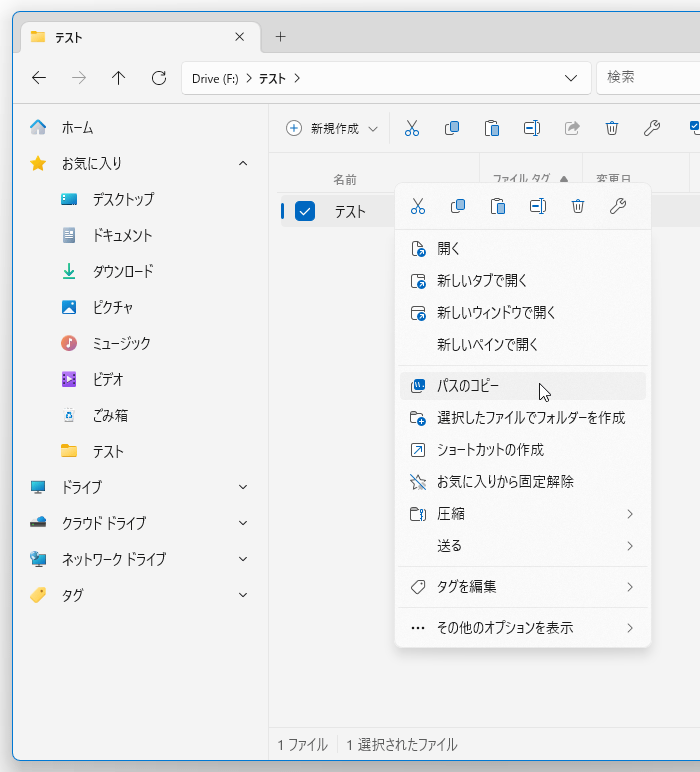
Task: Expand the ドライブ section
Action: [x=243, y=487]
